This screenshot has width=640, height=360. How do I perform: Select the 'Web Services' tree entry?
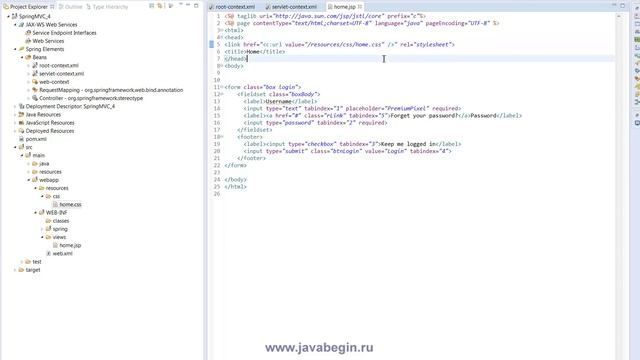48,41
